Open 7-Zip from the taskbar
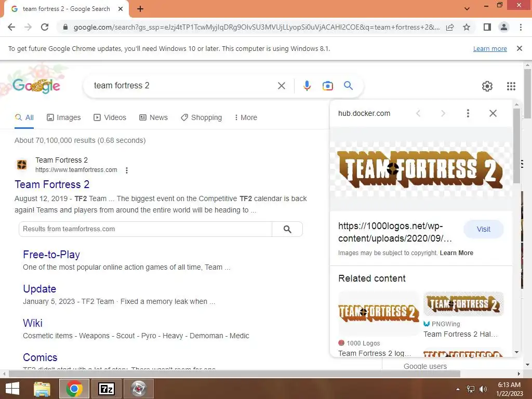Screen dimensions: 532x399 coord(106,389)
